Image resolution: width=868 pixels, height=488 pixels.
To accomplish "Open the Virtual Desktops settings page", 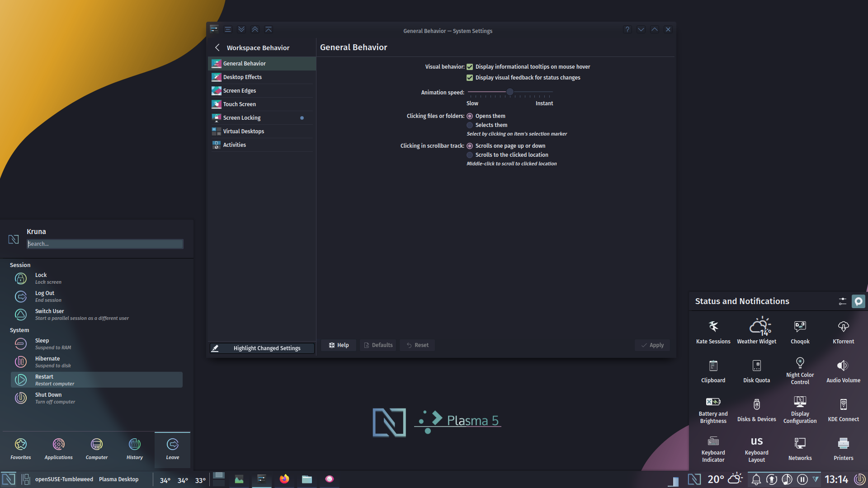I will coord(262,131).
